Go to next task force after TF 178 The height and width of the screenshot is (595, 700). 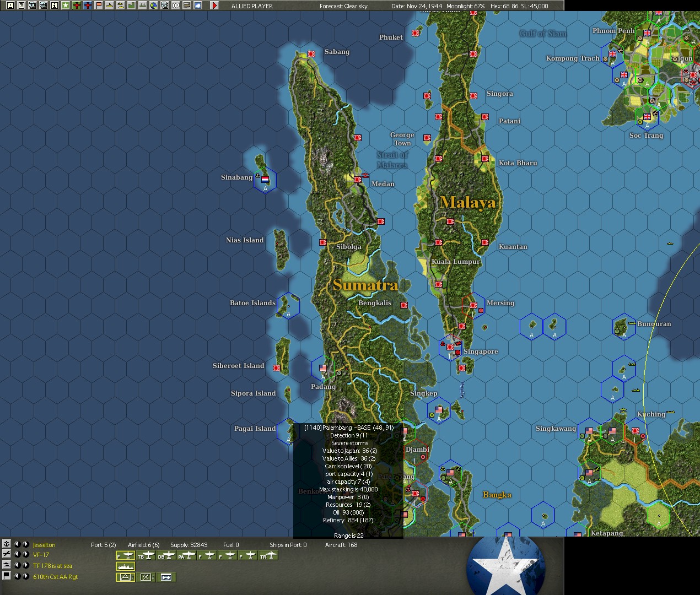[x=25, y=566]
